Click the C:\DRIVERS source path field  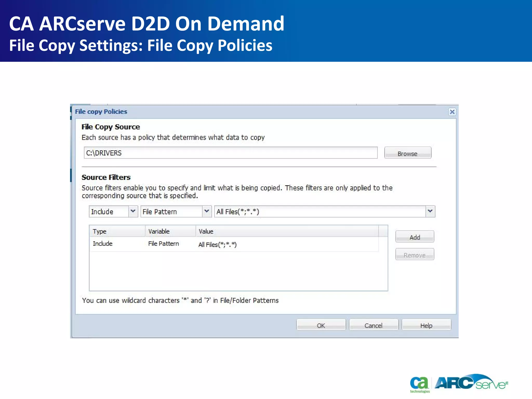(x=230, y=153)
